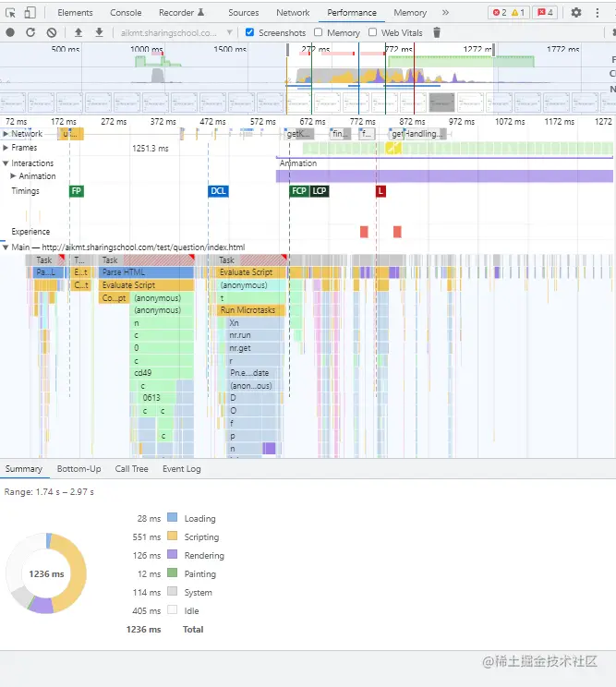Open the Network tab
616x687 pixels.
click(293, 13)
